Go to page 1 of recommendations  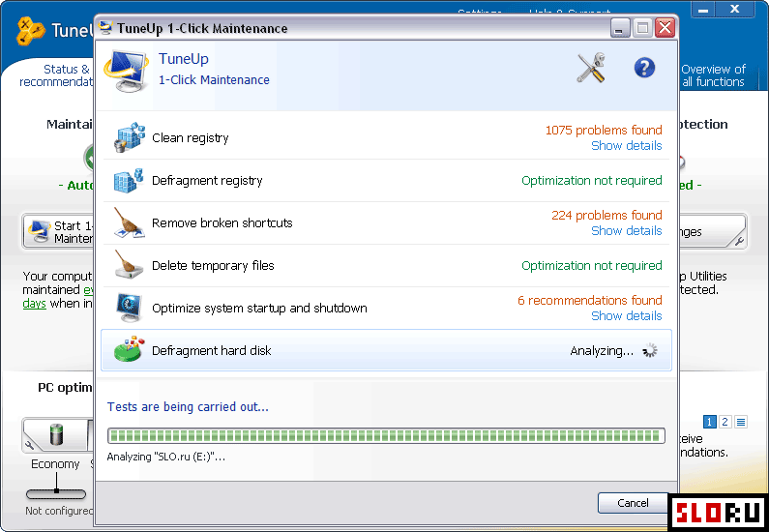pyautogui.click(x=710, y=422)
